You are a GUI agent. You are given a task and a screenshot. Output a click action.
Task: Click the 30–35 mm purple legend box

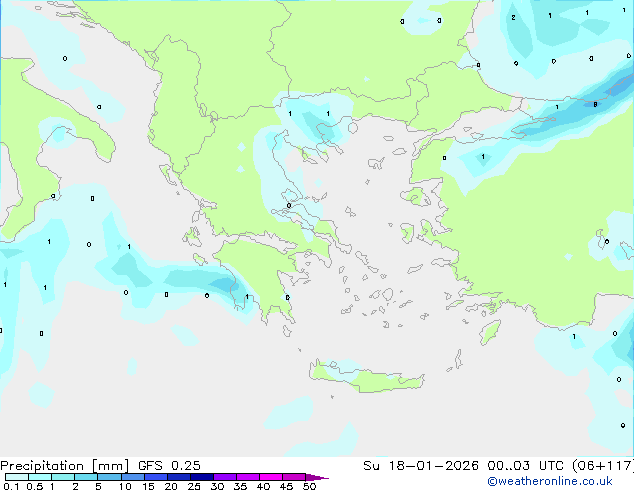coord(224,477)
